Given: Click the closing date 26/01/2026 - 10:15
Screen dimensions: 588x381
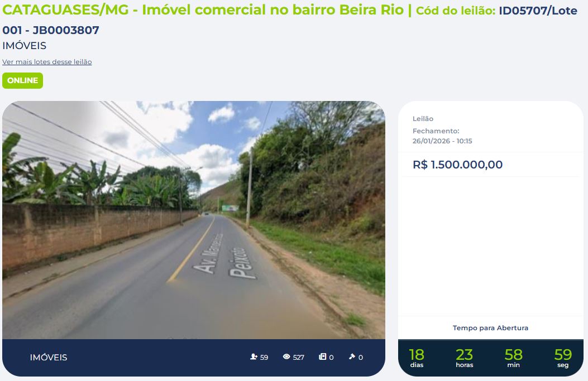Looking at the screenshot, I should [442, 141].
